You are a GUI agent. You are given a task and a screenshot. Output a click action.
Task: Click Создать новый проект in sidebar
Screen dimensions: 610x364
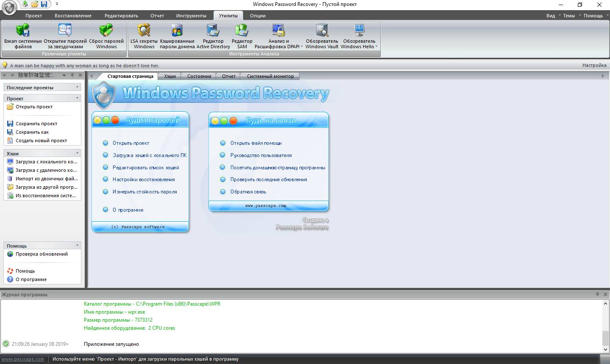[41, 141]
